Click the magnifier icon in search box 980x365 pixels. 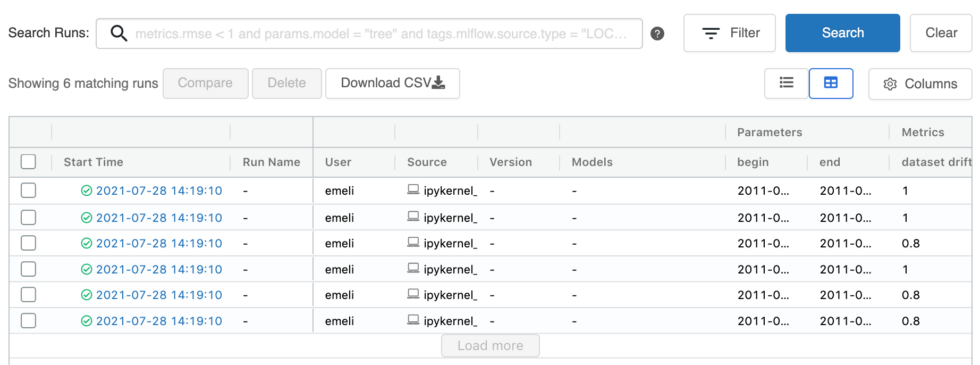(x=119, y=34)
